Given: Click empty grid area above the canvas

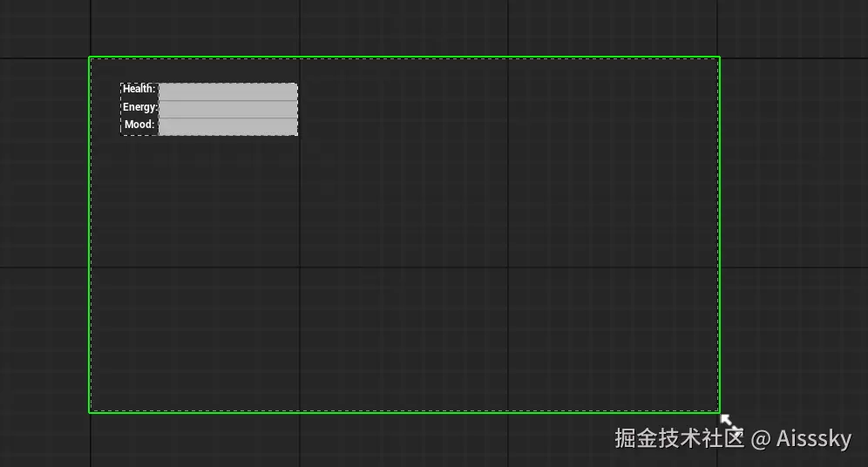Looking at the screenshot, I should point(404,28).
